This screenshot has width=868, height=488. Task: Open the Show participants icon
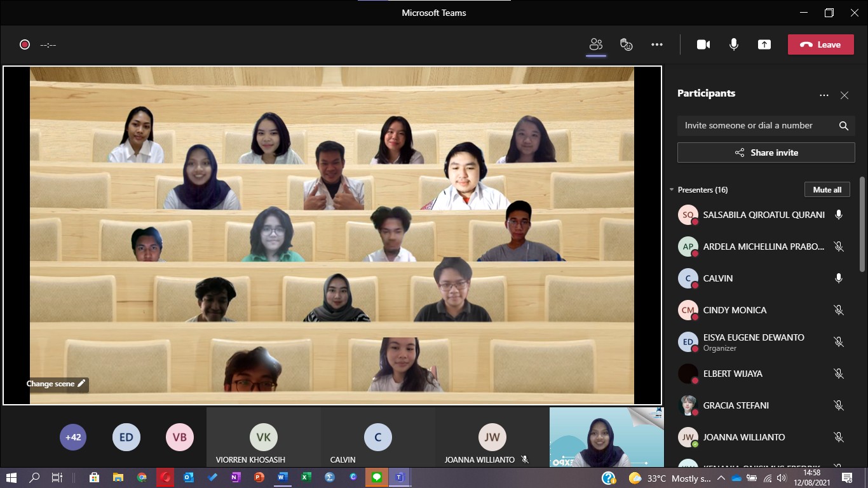[595, 44]
